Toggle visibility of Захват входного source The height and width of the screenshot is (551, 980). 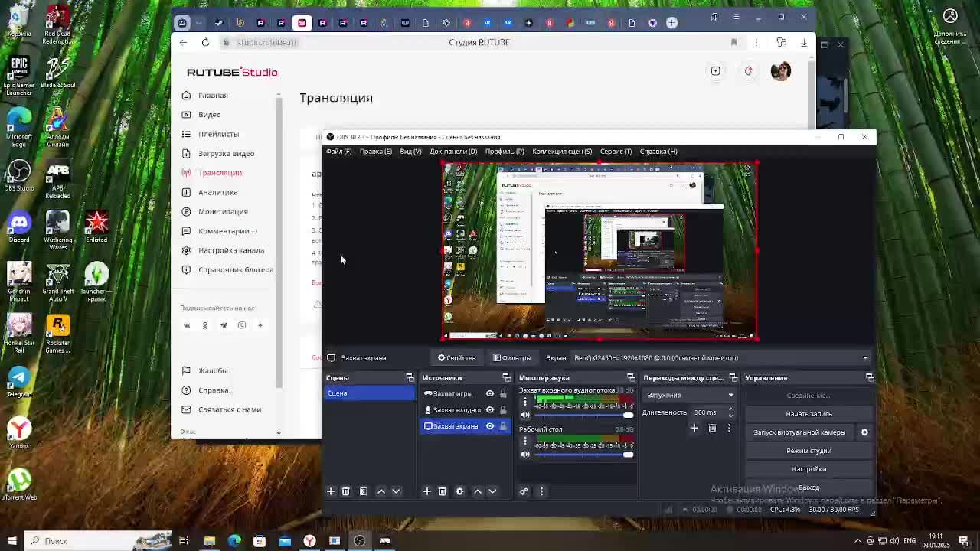click(490, 409)
